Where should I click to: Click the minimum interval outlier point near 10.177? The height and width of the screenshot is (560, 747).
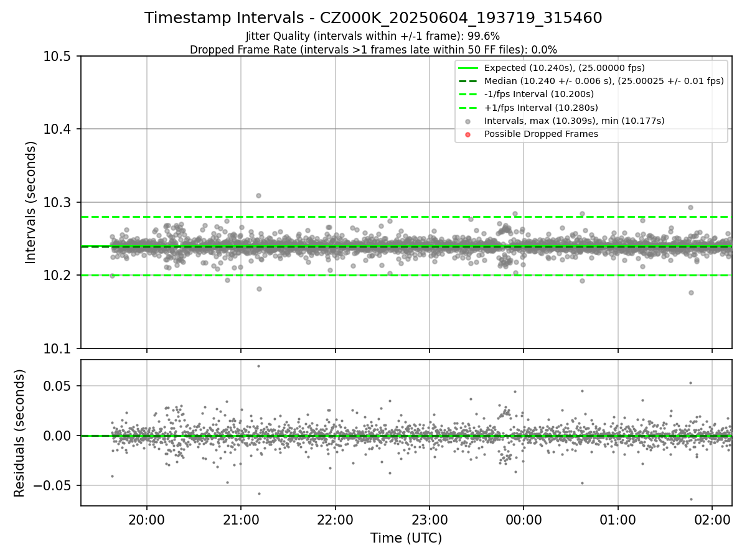point(691,292)
